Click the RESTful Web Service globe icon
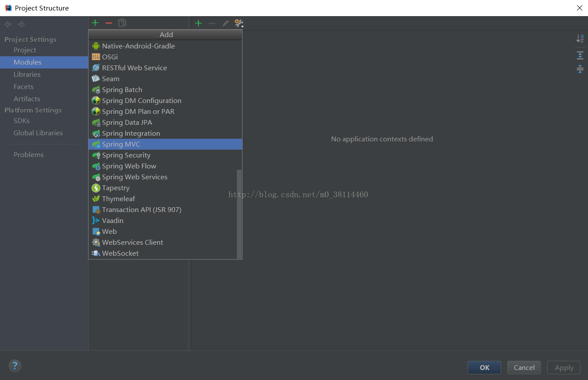Viewport: 588px width, 380px height. [96, 68]
